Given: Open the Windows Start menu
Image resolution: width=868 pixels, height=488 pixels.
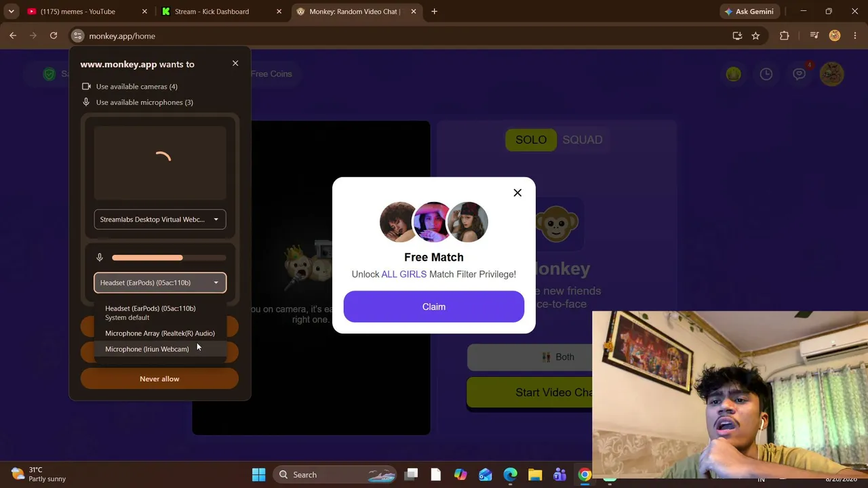Looking at the screenshot, I should pos(259,475).
